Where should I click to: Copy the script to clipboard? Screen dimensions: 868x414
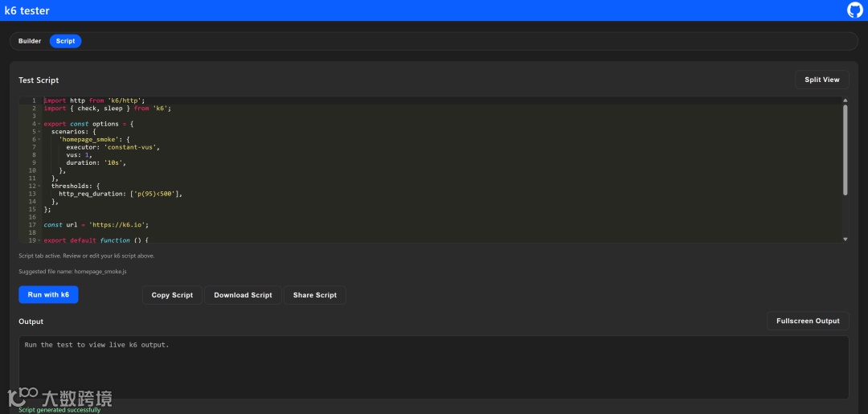pyautogui.click(x=172, y=295)
